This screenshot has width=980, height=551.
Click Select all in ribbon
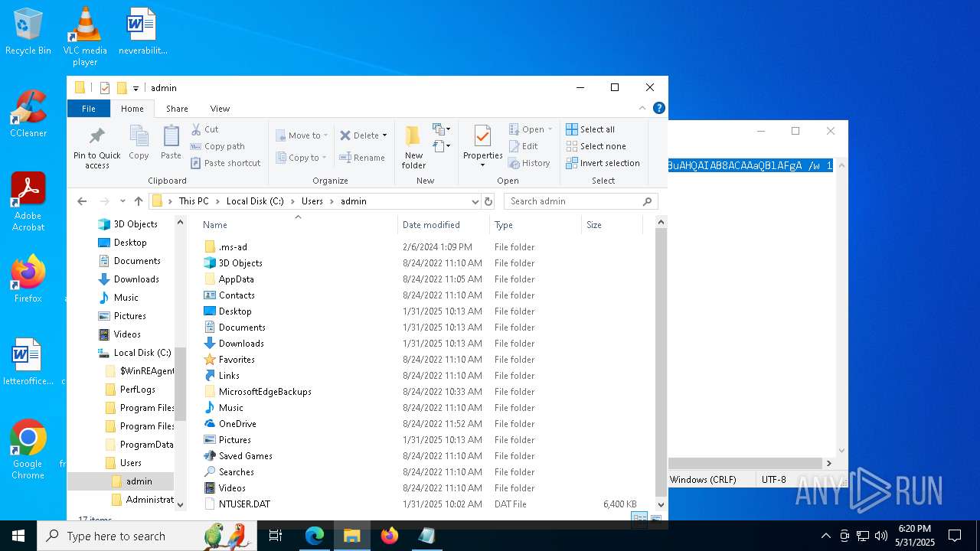tap(590, 129)
